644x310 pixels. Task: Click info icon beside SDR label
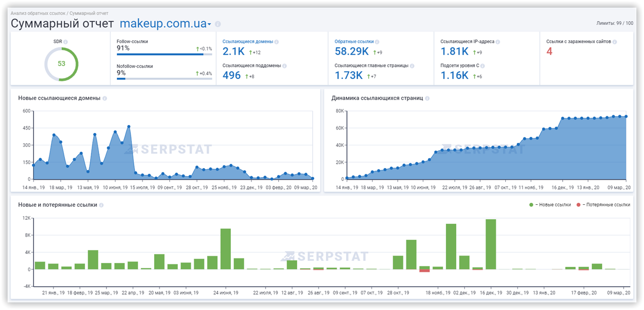pyautogui.click(x=65, y=42)
